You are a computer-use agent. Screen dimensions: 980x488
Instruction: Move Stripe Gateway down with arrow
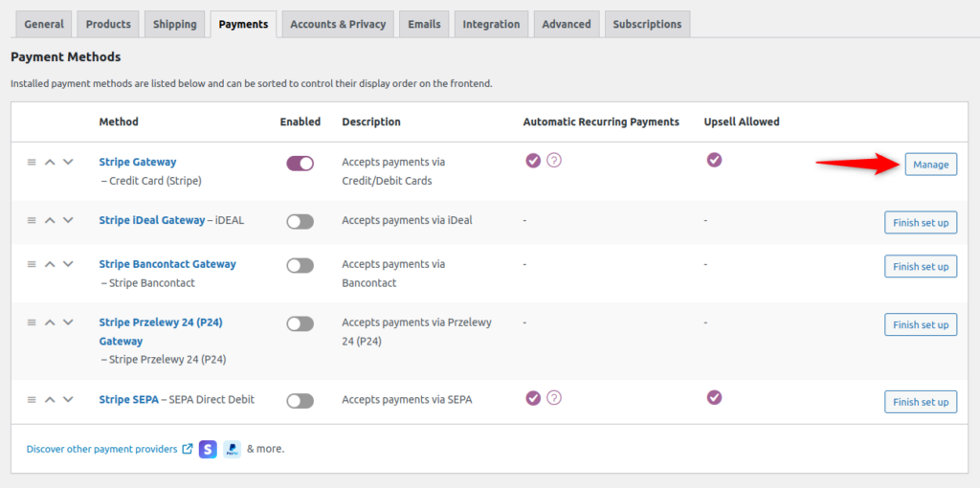68,162
